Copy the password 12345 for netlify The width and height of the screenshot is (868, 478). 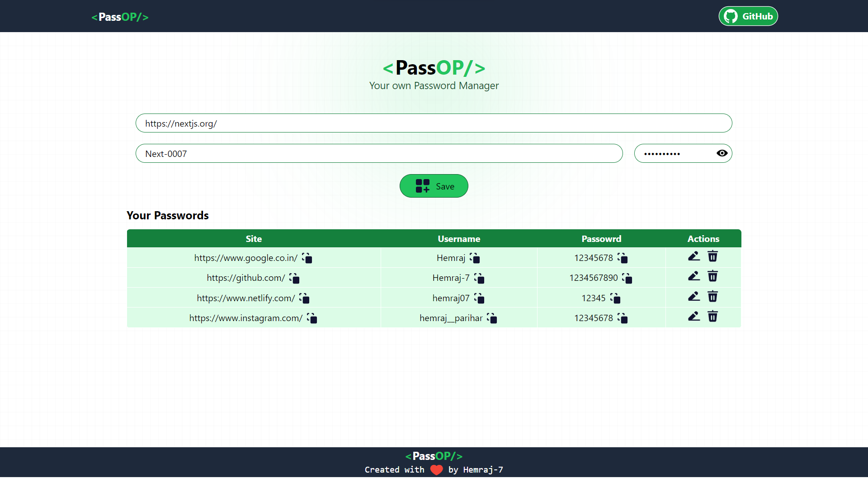pyautogui.click(x=615, y=298)
